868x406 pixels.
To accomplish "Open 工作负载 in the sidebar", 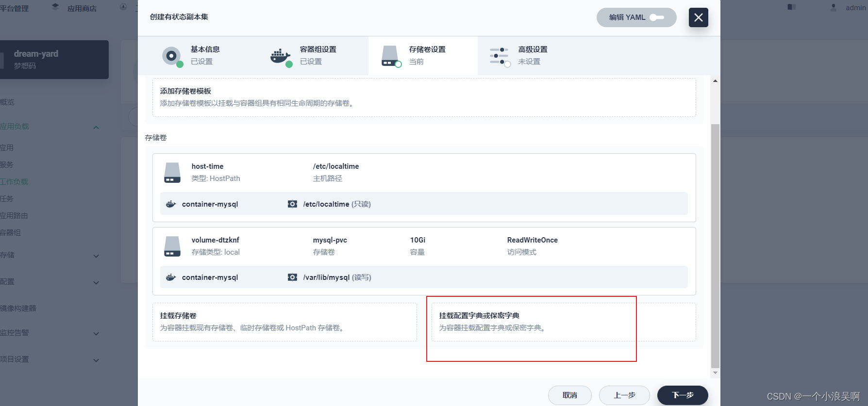I will pyautogui.click(x=14, y=182).
